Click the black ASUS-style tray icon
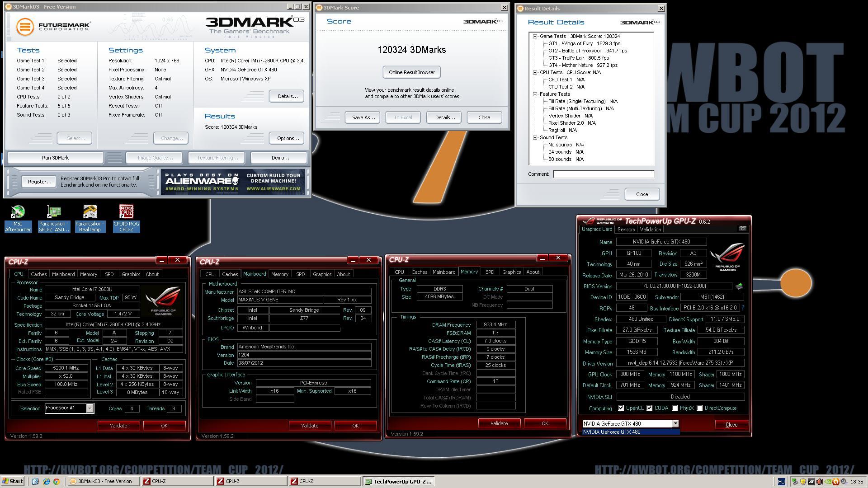 point(811,482)
